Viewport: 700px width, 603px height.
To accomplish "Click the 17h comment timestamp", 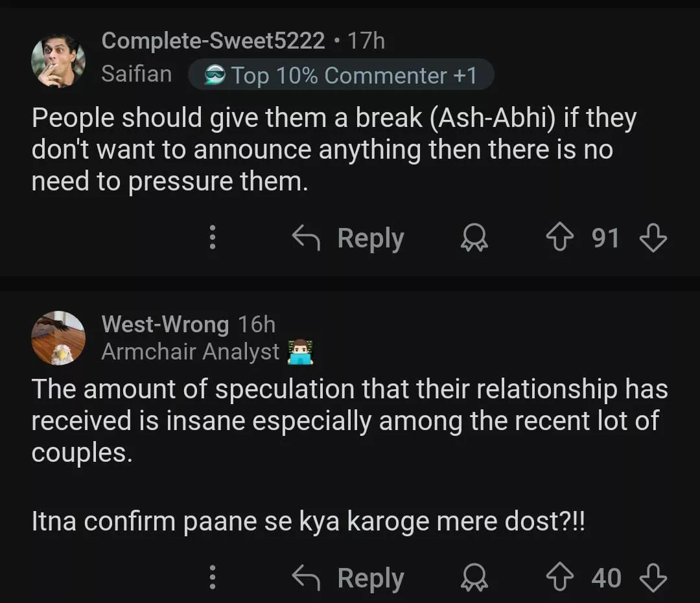I will point(366,41).
